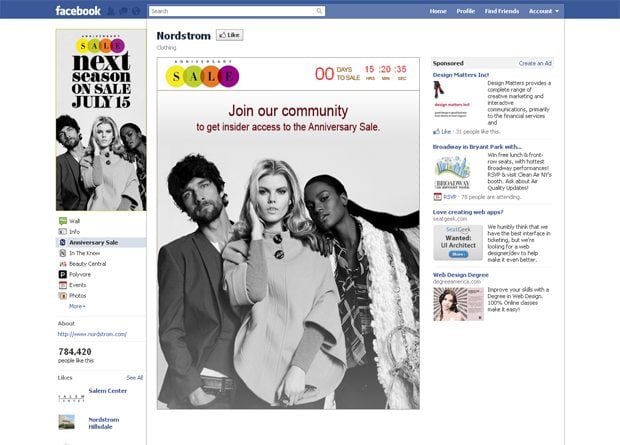
Task: Open the messages icon in top bar
Action: [123, 12]
